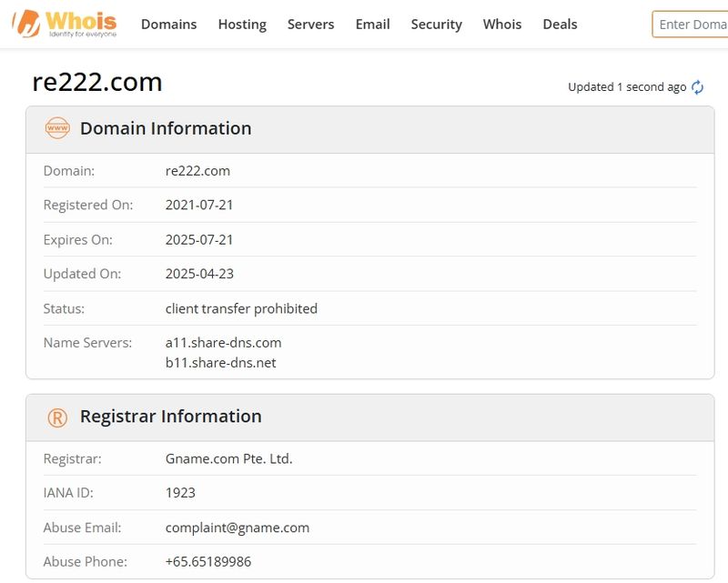Select the IANA ID value 1923
The image size is (728, 583).
click(180, 492)
